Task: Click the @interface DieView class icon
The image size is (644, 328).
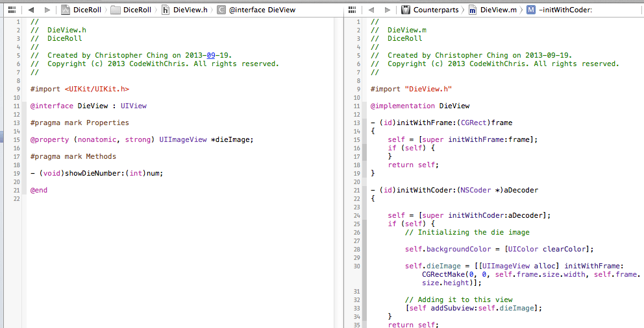Action: tap(221, 10)
